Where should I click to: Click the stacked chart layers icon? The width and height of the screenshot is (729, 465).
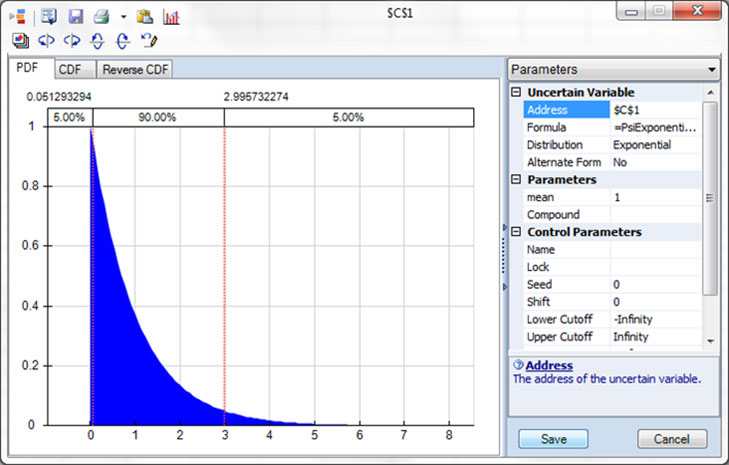[x=21, y=41]
